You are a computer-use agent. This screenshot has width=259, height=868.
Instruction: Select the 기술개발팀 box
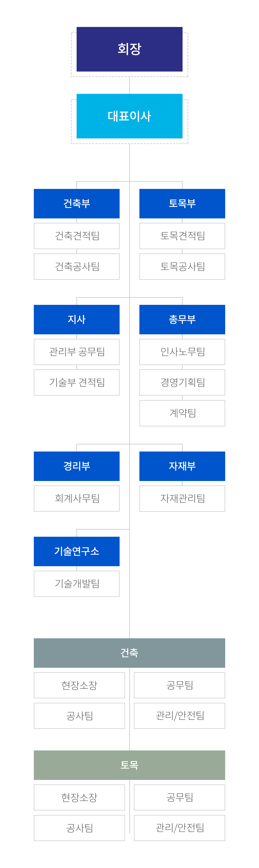coord(77,584)
